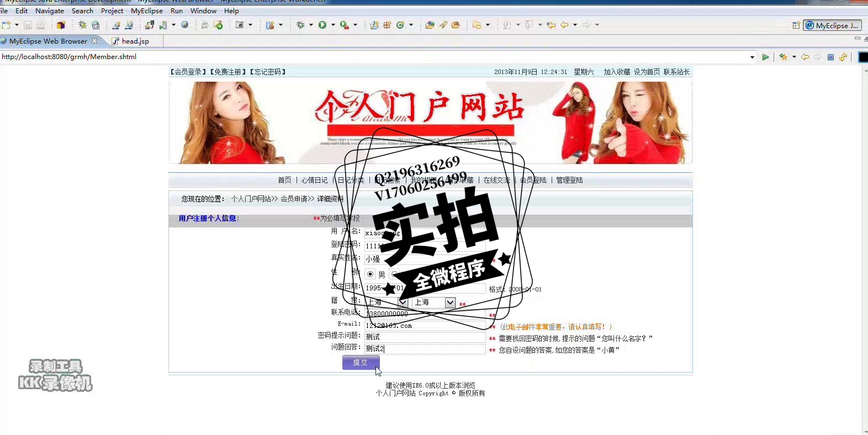The height and width of the screenshot is (435, 868).
Task: Click the globe web browser toolbar icon
Action: 185,25
